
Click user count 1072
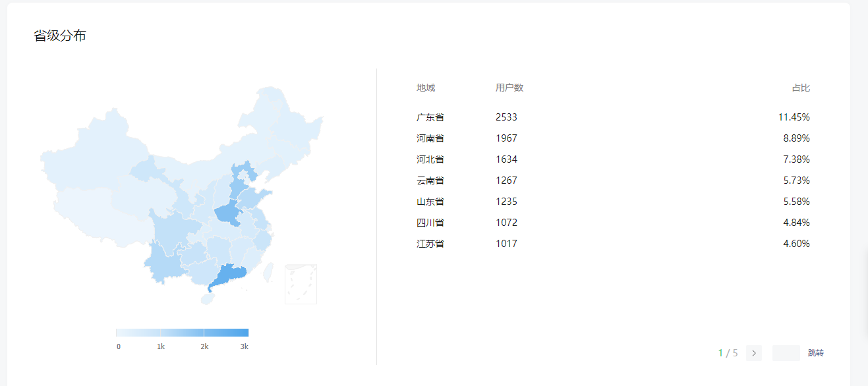click(x=507, y=223)
